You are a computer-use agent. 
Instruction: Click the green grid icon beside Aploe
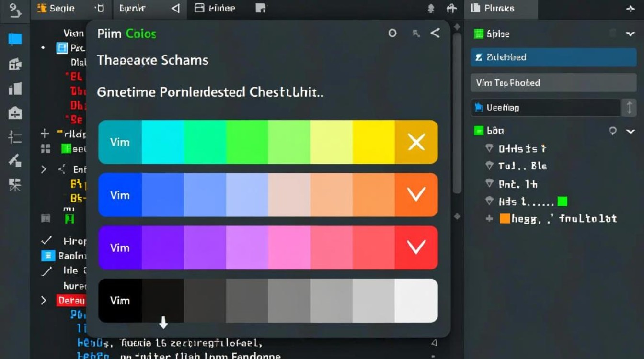(479, 34)
